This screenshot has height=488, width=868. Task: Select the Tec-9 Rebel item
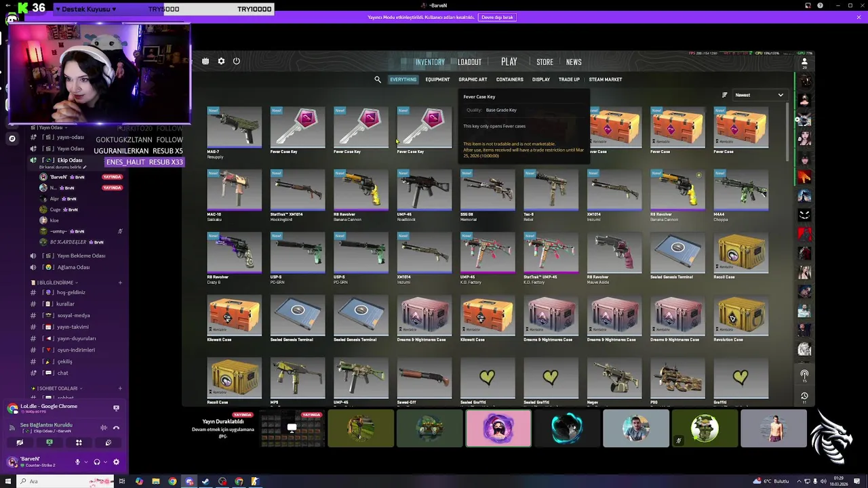[x=551, y=195]
